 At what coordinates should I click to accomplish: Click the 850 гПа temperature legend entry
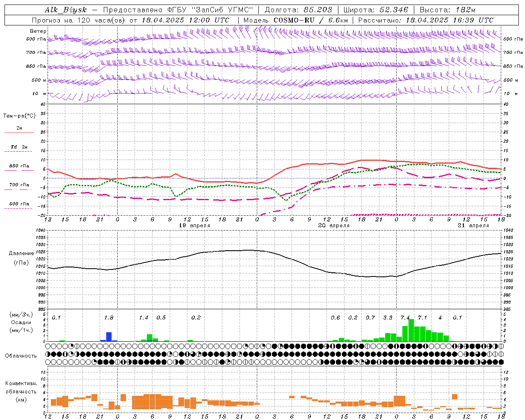19,166
